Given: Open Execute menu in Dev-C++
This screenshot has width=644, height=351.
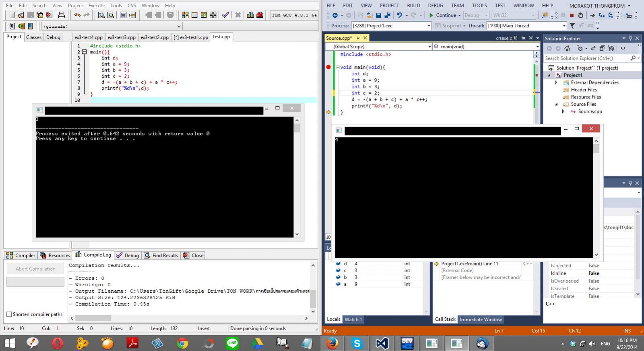Looking at the screenshot, I should [97, 5].
